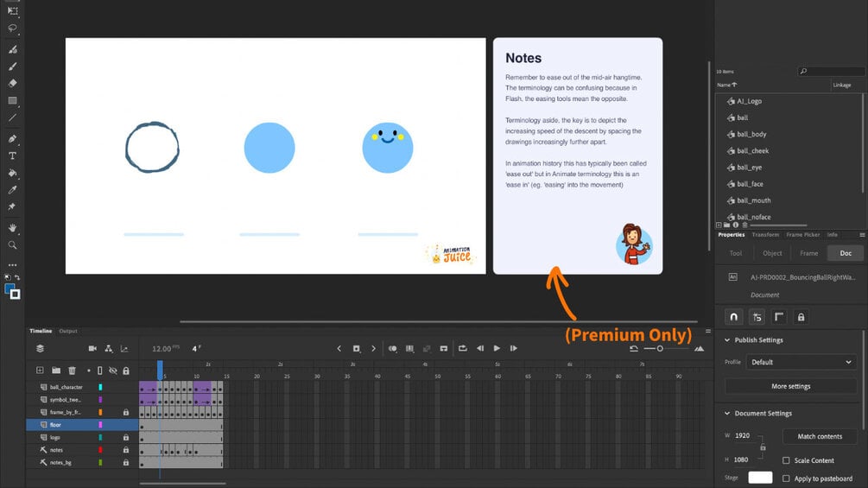Open the Edit Toolbar ellipsis menu
Image resolution: width=868 pixels, height=488 pixels.
click(x=12, y=265)
